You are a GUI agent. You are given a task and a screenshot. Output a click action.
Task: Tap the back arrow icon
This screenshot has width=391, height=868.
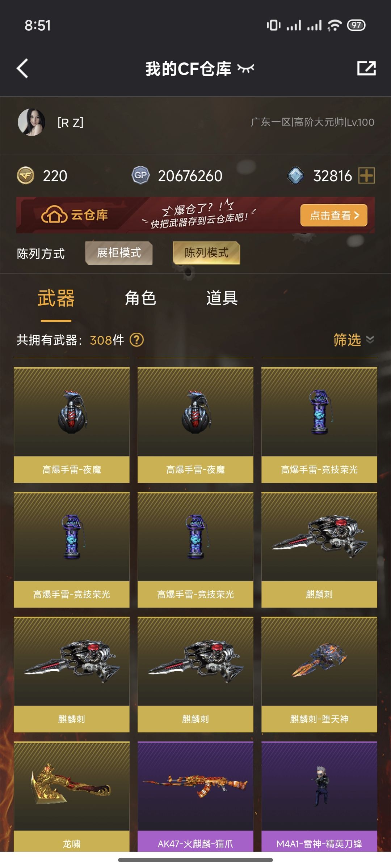22,68
